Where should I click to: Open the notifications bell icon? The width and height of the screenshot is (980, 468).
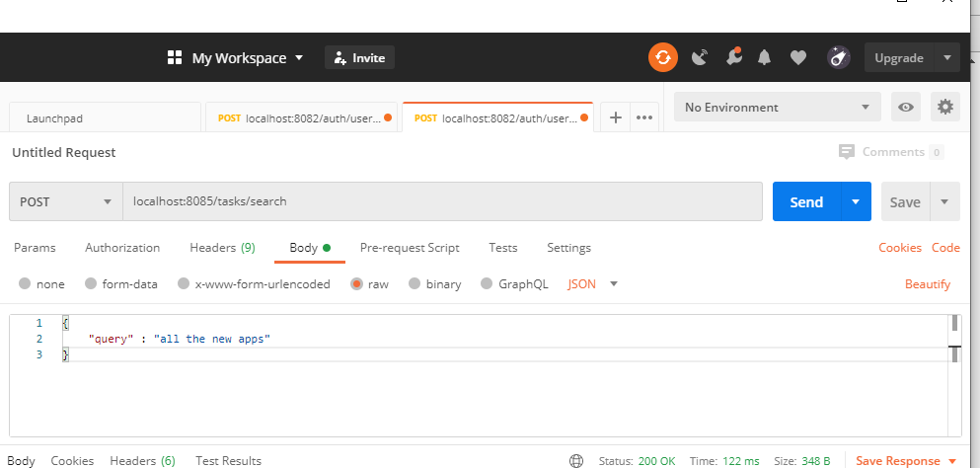(x=764, y=57)
